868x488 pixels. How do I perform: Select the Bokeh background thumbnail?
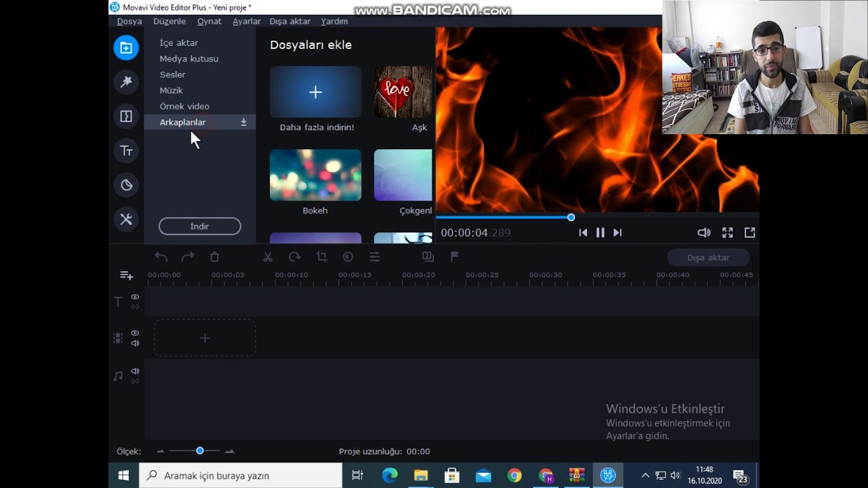pyautogui.click(x=316, y=175)
